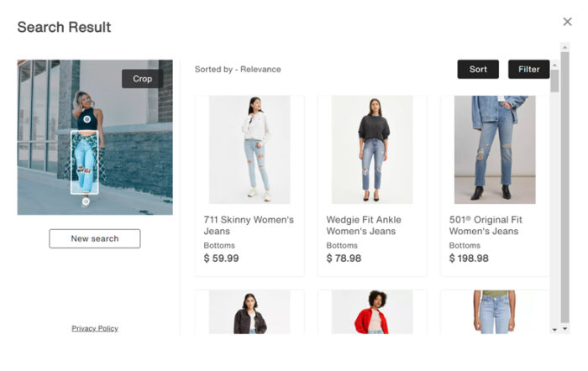Open the Sort options
Viewport: 588px width, 371px height.
[x=478, y=70]
